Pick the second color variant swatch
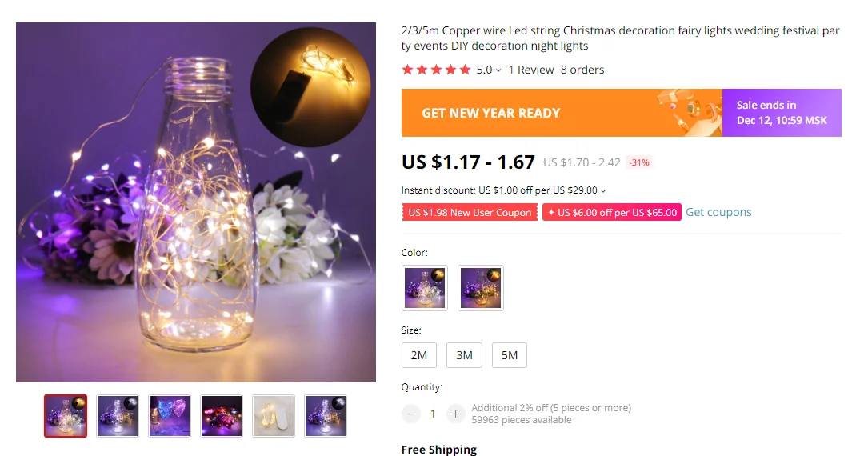 [481, 288]
